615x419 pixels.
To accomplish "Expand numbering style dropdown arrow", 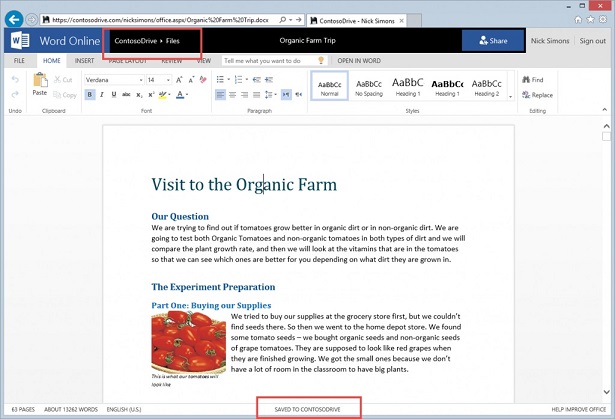I will tap(247, 80).
